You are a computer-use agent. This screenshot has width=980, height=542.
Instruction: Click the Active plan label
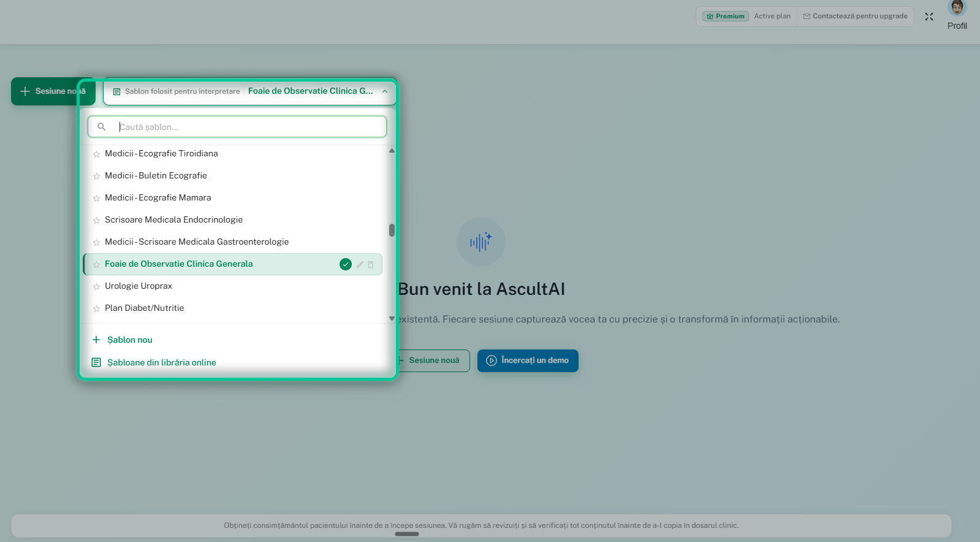(772, 17)
